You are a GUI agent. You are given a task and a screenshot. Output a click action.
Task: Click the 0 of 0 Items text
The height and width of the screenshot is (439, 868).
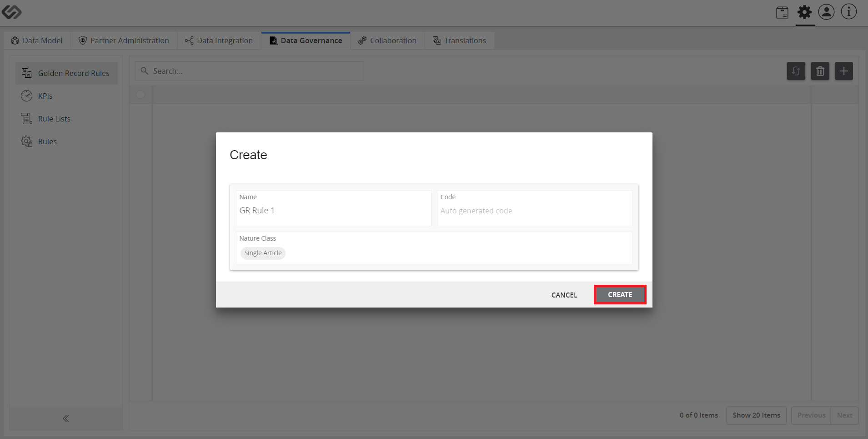pyautogui.click(x=699, y=415)
